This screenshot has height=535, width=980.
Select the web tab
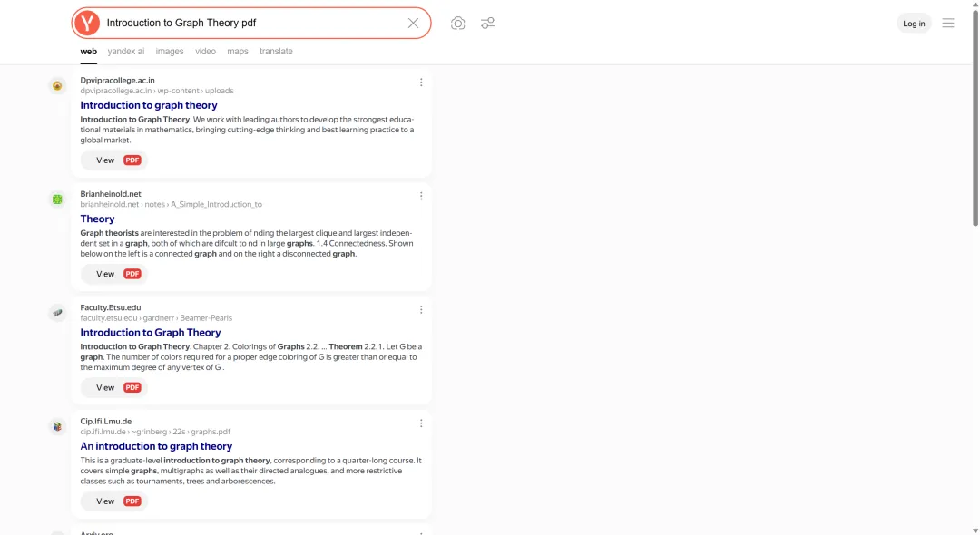89,52
